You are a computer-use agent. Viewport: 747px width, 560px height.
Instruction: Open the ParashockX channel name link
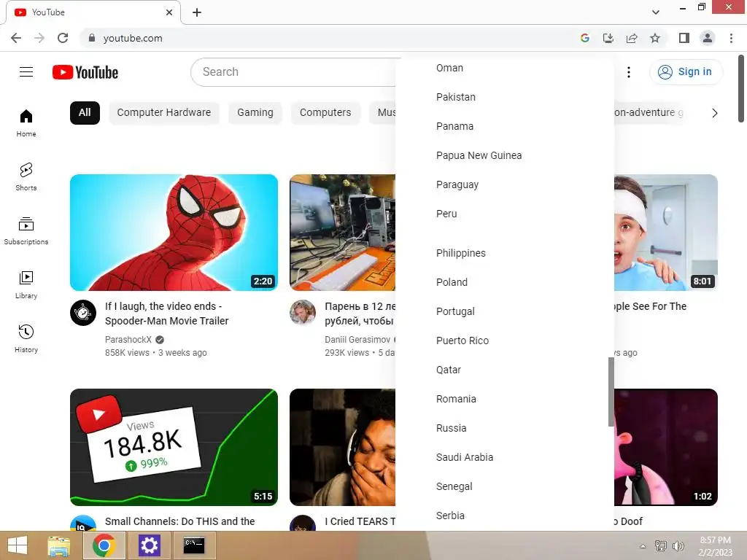(128, 340)
